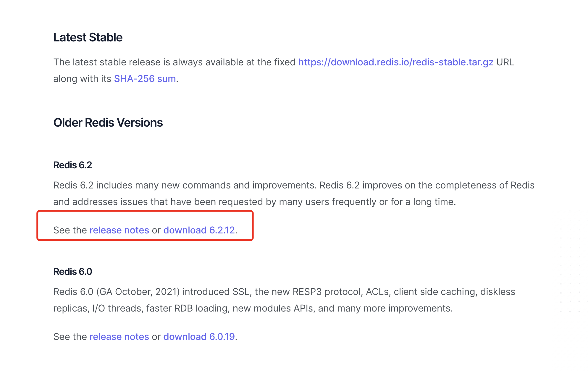Select the Redis 6.2 subheading
Image resolution: width=588 pixels, height=371 pixels.
[73, 165]
